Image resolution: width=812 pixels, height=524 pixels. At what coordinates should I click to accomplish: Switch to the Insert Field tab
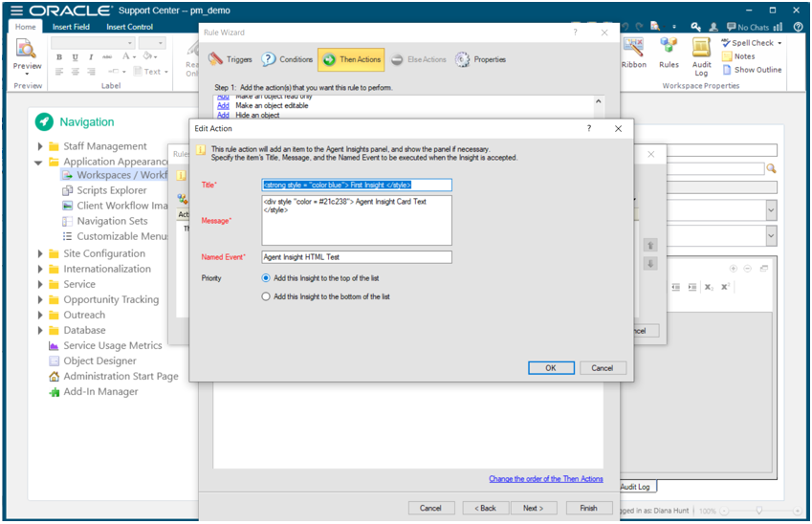[71, 27]
